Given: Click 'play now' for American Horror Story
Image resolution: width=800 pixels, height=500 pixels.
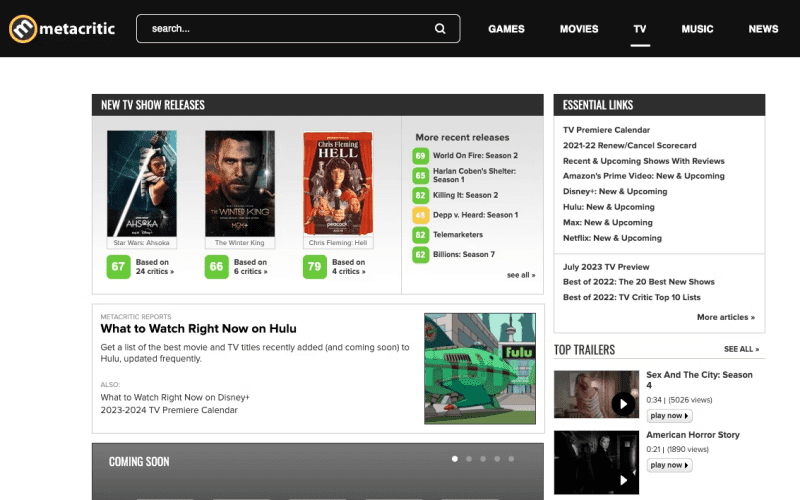Looking at the screenshot, I should click(x=669, y=465).
